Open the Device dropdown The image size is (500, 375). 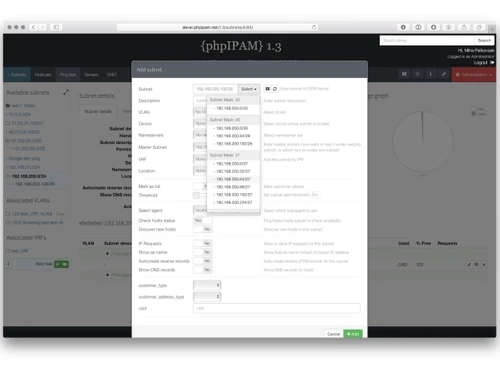coord(200,124)
